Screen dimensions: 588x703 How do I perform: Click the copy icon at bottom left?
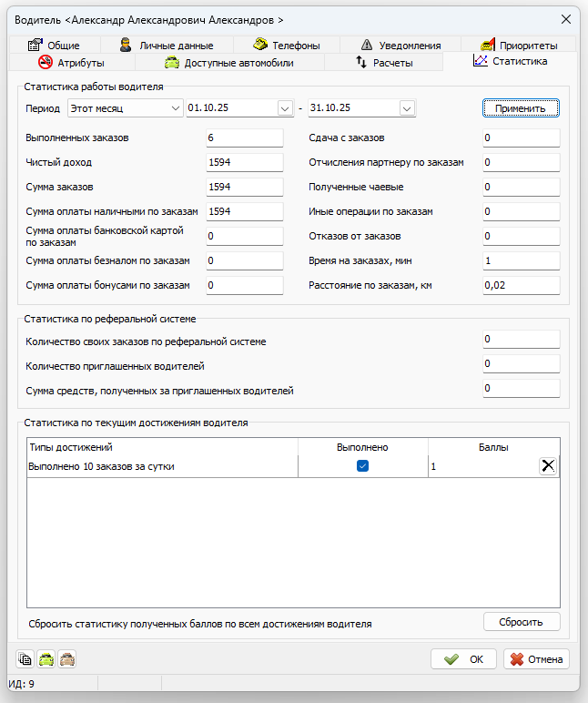25,659
